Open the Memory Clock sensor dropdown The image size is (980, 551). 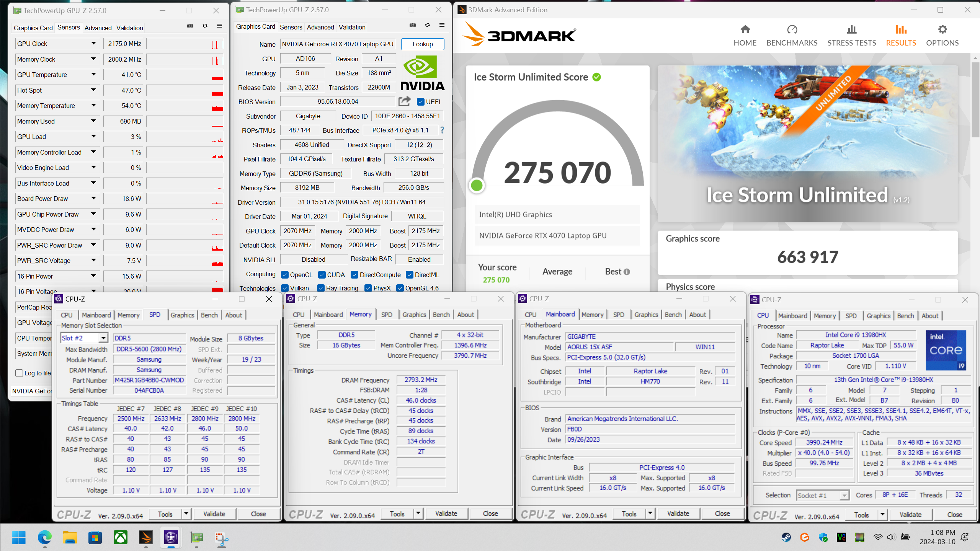93,59
